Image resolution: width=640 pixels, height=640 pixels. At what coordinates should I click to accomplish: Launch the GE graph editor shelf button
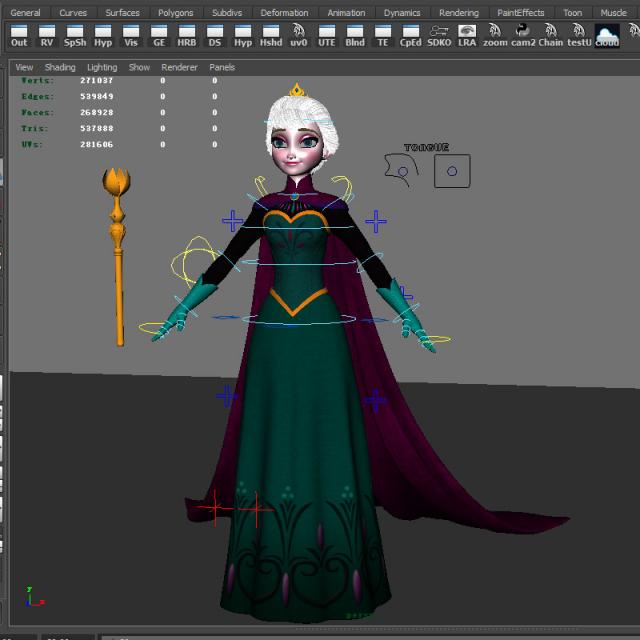click(159, 36)
